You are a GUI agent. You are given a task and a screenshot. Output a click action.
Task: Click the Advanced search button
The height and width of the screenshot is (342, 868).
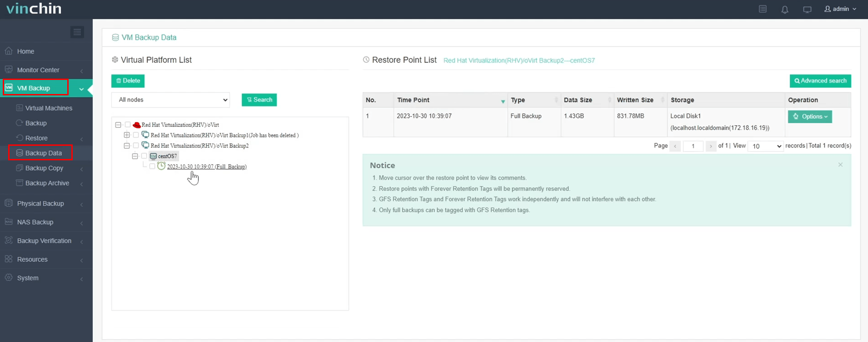820,81
